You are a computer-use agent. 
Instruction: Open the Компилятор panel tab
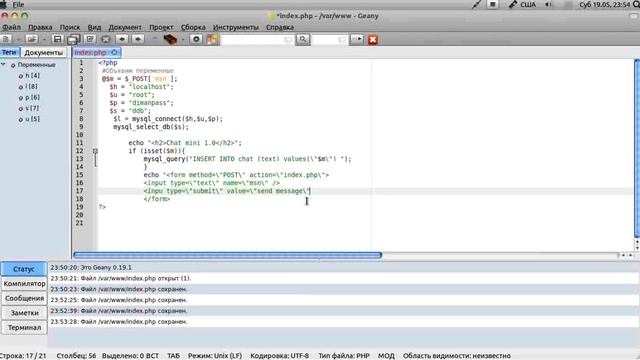coord(24,284)
